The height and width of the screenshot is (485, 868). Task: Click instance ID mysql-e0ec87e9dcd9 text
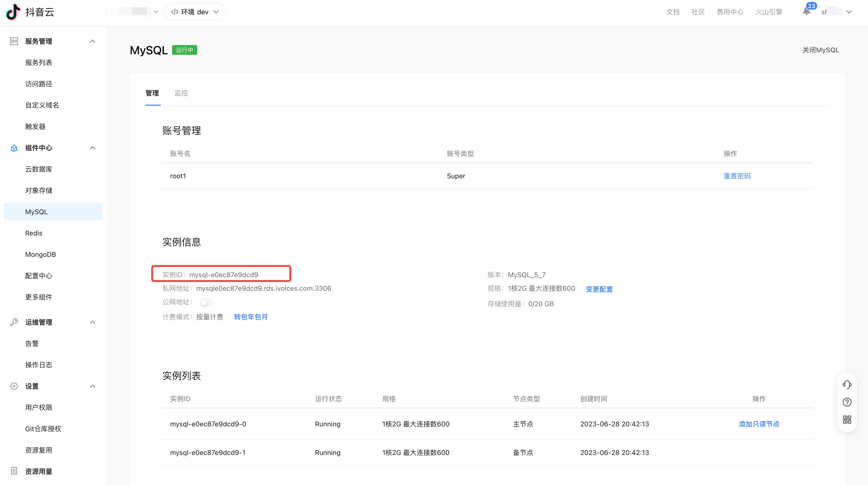(x=224, y=274)
